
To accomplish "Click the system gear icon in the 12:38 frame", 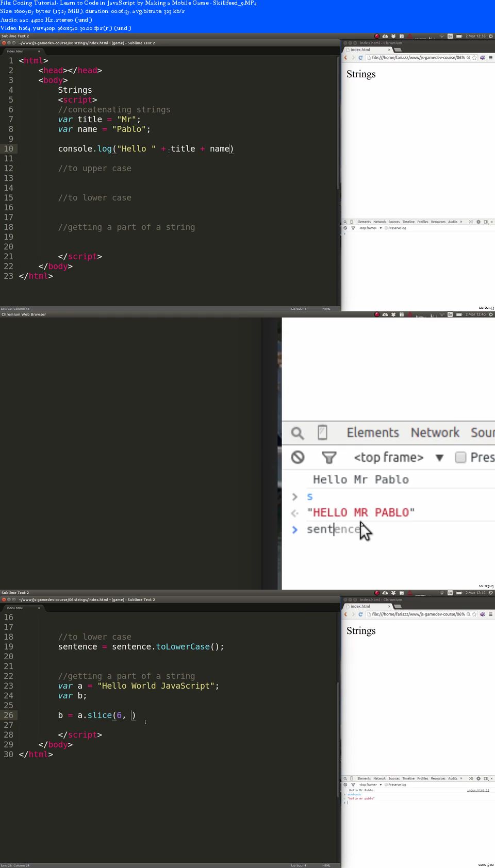I will click(490, 36).
